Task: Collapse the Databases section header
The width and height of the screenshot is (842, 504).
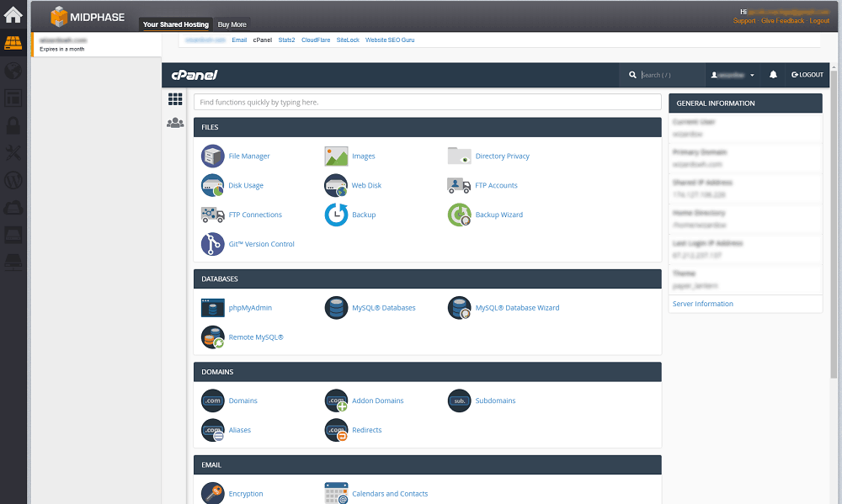Action: (x=428, y=279)
